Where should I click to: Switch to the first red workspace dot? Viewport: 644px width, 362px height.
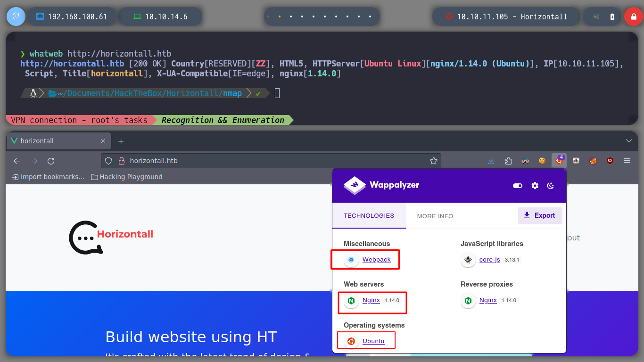(x=268, y=16)
